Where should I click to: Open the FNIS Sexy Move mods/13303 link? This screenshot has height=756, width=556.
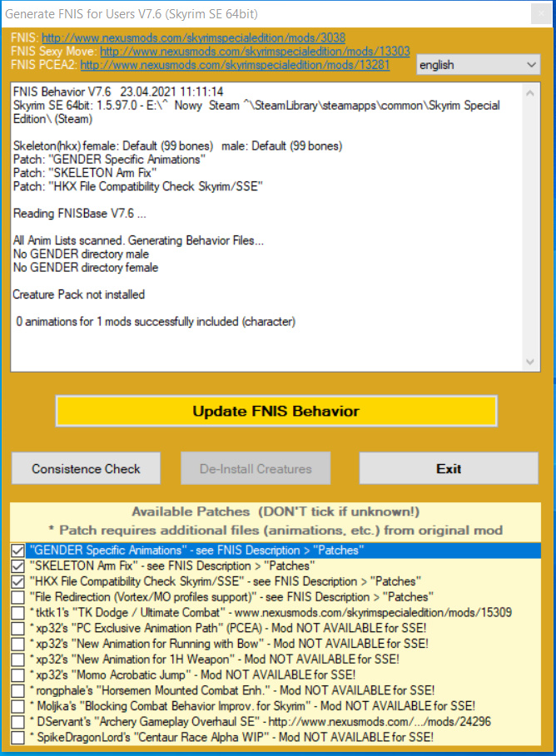point(255,51)
